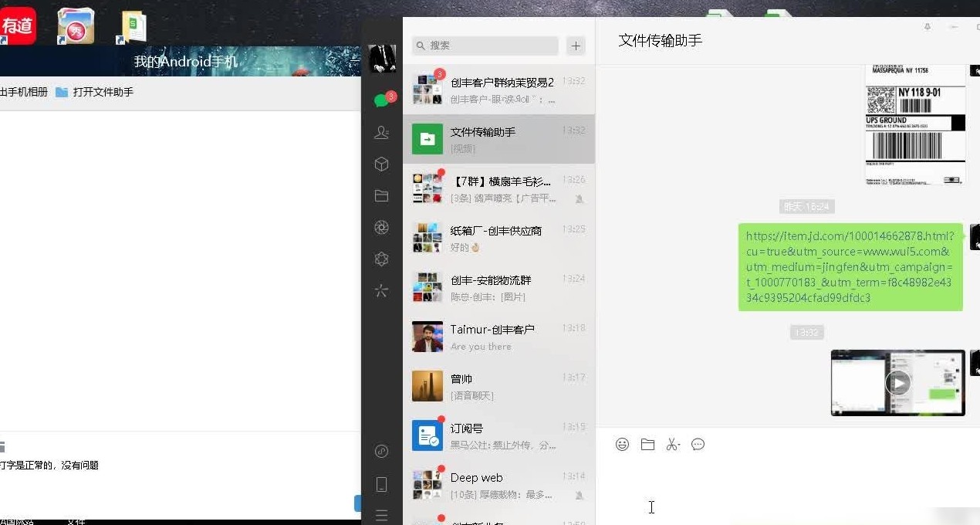
Task: Click the WeChat search field
Action: tap(485, 46)
